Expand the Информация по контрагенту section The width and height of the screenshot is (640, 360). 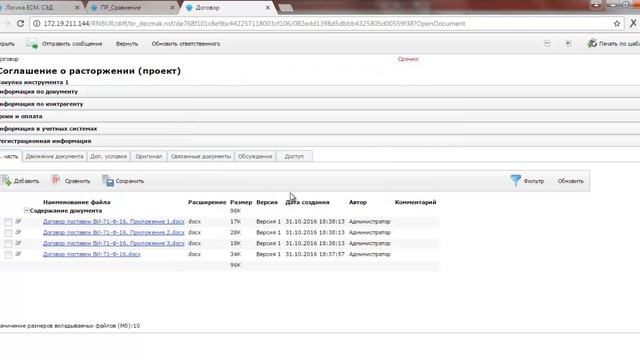41,104
